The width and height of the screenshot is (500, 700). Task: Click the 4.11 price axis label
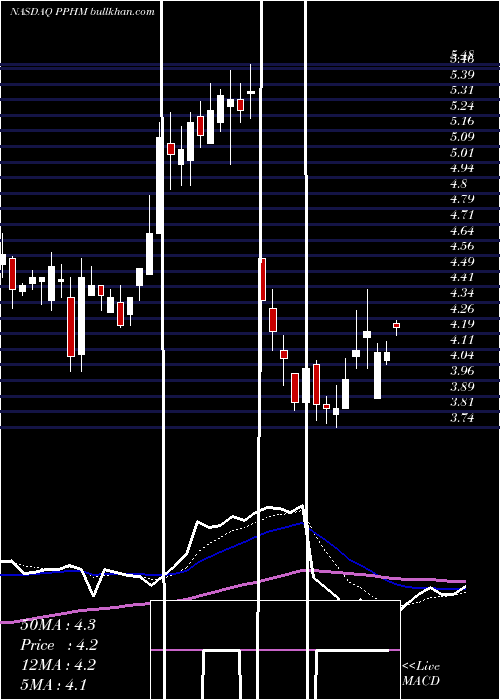(x=462, y=340)
